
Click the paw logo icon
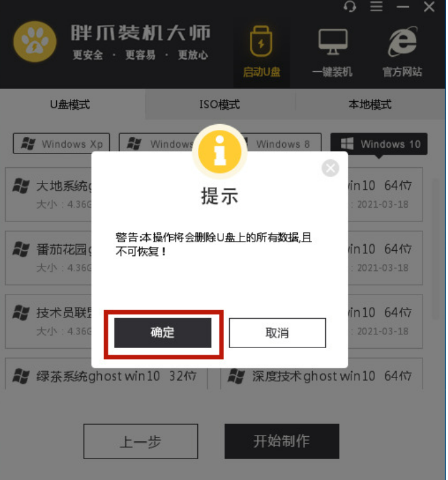point(35,42)
